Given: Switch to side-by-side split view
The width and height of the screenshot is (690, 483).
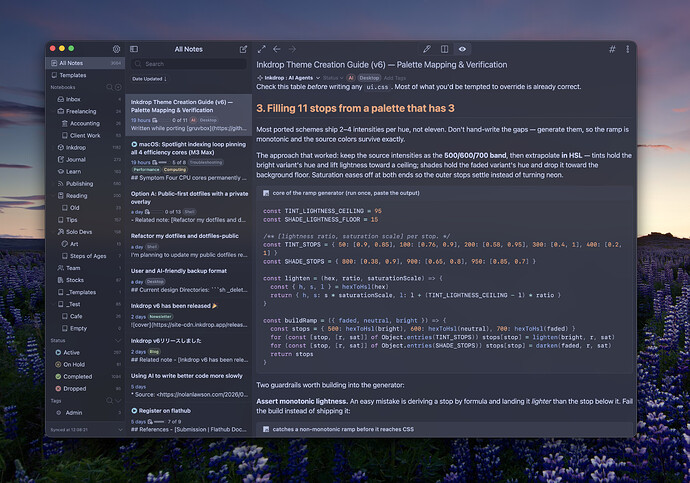Looking at the screenshot, I should pos(444,49).
